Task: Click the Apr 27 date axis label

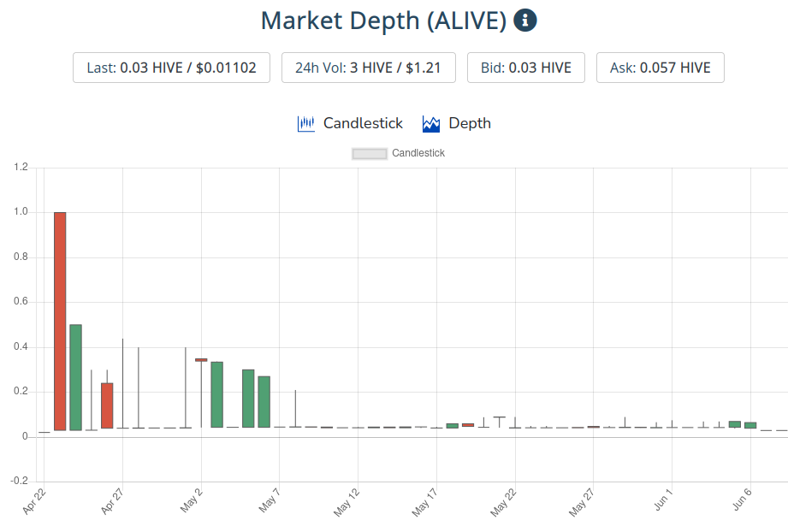Action: pos(112,502)
